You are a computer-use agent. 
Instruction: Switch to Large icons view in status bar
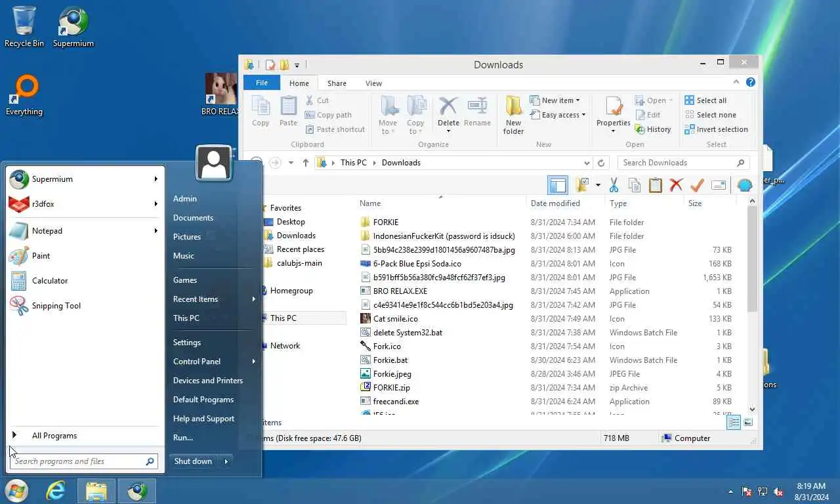[748, 423]
